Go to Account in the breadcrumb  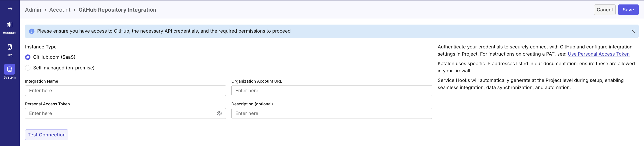pyautogui.click(x=60, y=10)
